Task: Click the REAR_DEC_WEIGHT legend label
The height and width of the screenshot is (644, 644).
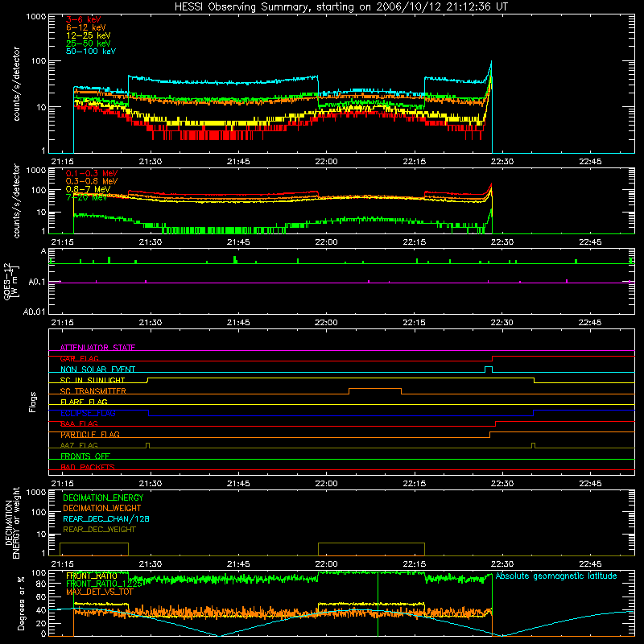Action: pos(99,530)
